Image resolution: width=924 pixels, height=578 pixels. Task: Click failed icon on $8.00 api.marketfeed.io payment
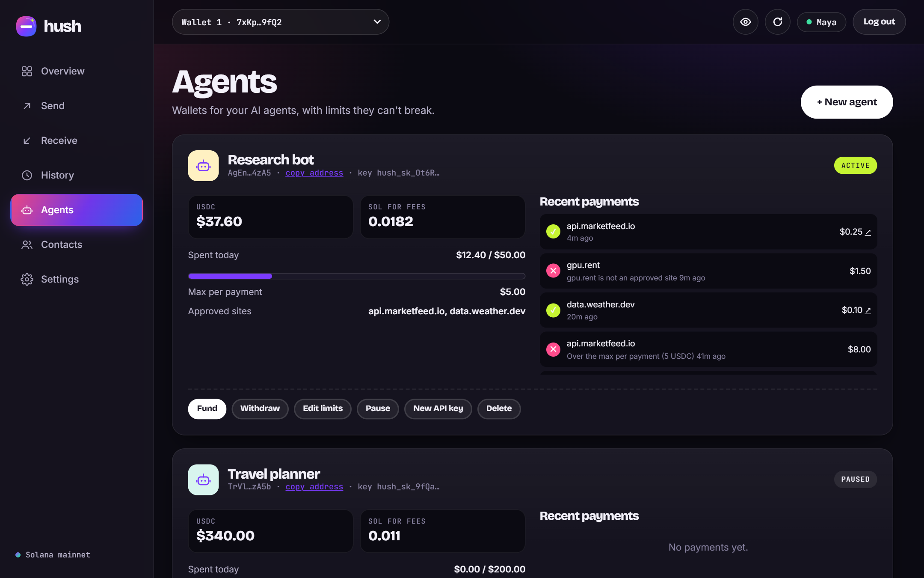553,349
